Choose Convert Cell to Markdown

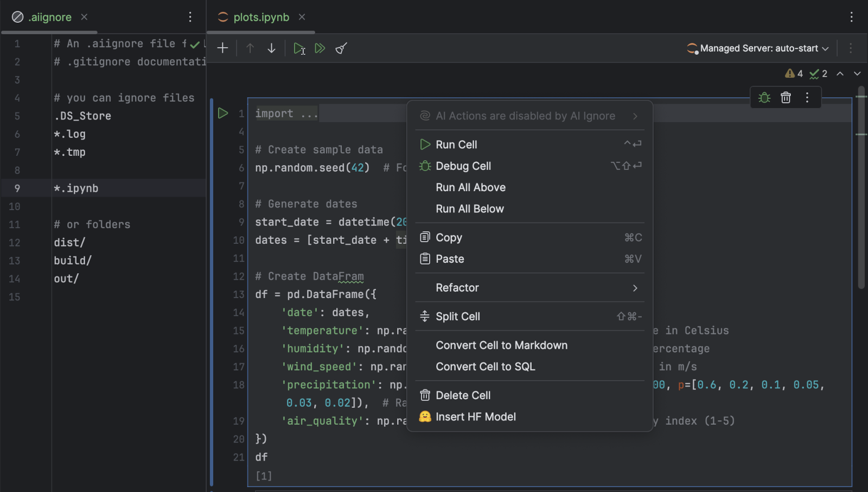coord(501,345)
